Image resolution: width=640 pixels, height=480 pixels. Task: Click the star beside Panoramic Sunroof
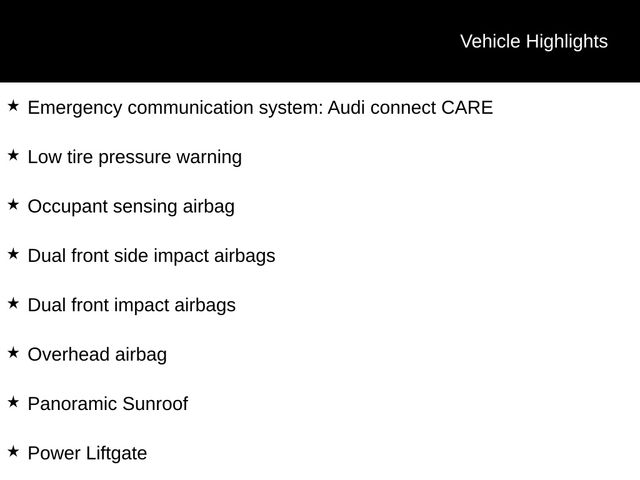[12, 402]
